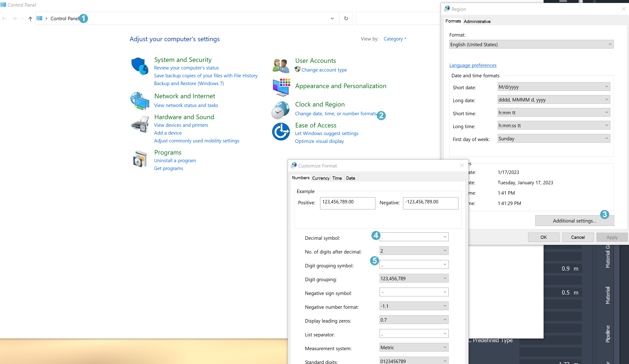Click the User Accounts people icon
The height and width of the screenshot is (364, 629).
[x=281, y=66]
